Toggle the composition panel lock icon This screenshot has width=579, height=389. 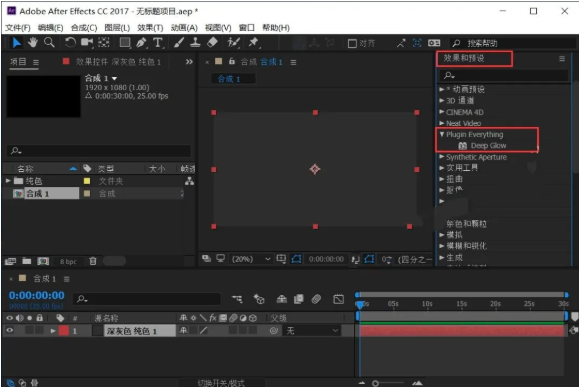point(232,61)
